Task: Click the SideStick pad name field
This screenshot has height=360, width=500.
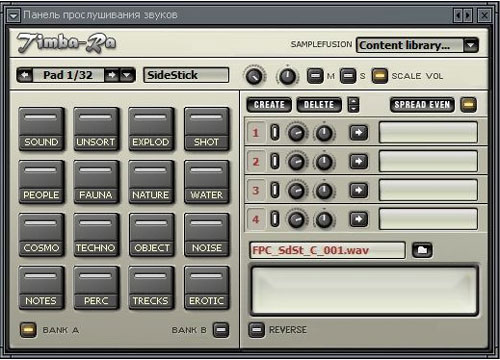Action: pos(186,75)
